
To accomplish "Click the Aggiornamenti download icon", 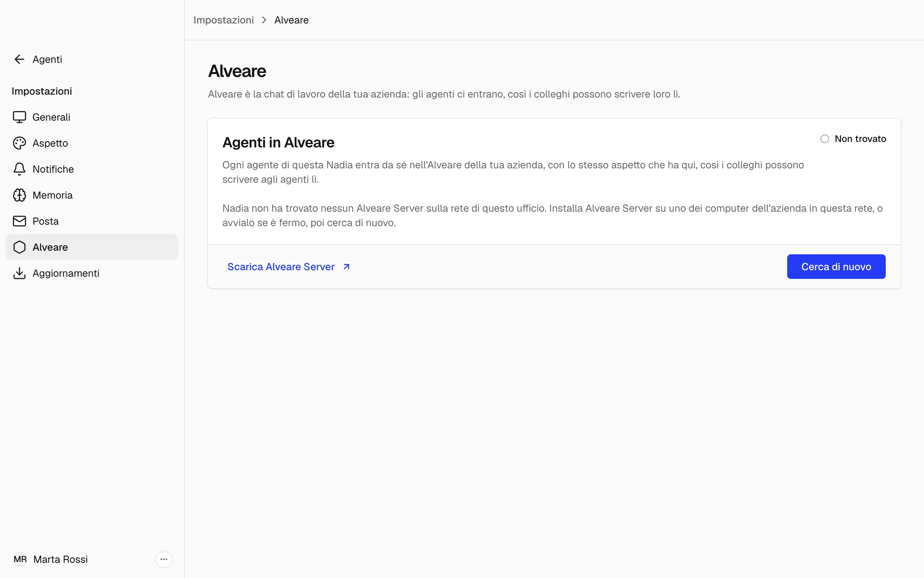I will tap(19, 273).
